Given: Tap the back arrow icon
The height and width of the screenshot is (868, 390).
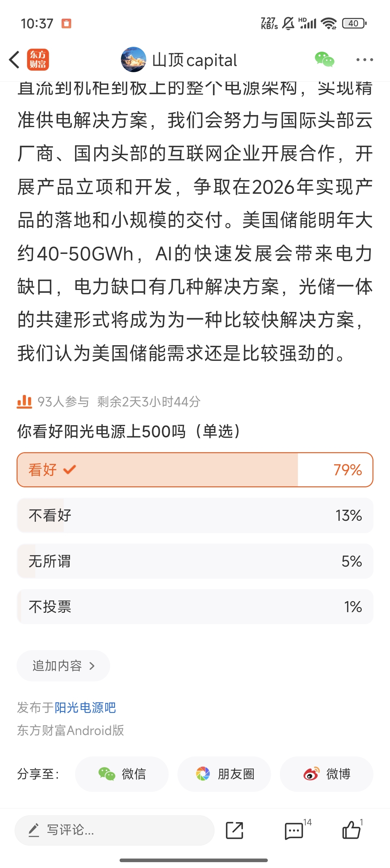Looking at the screenshot, I should click(x=14, y=60).
